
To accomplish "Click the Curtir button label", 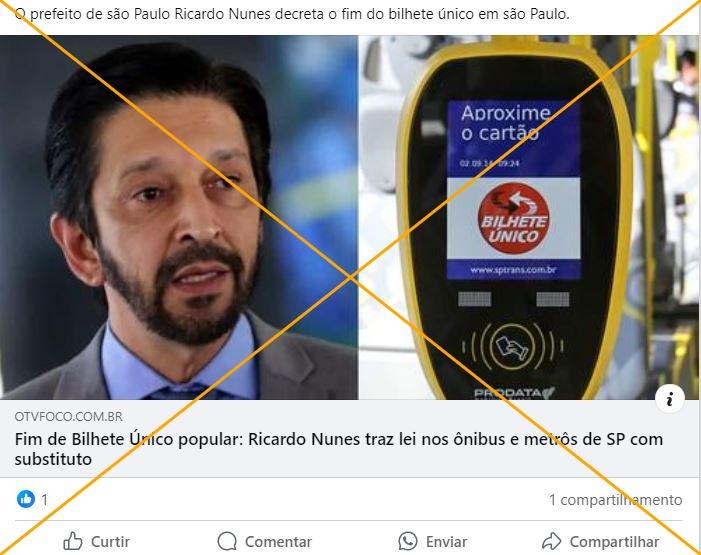I will pos(110,542).
